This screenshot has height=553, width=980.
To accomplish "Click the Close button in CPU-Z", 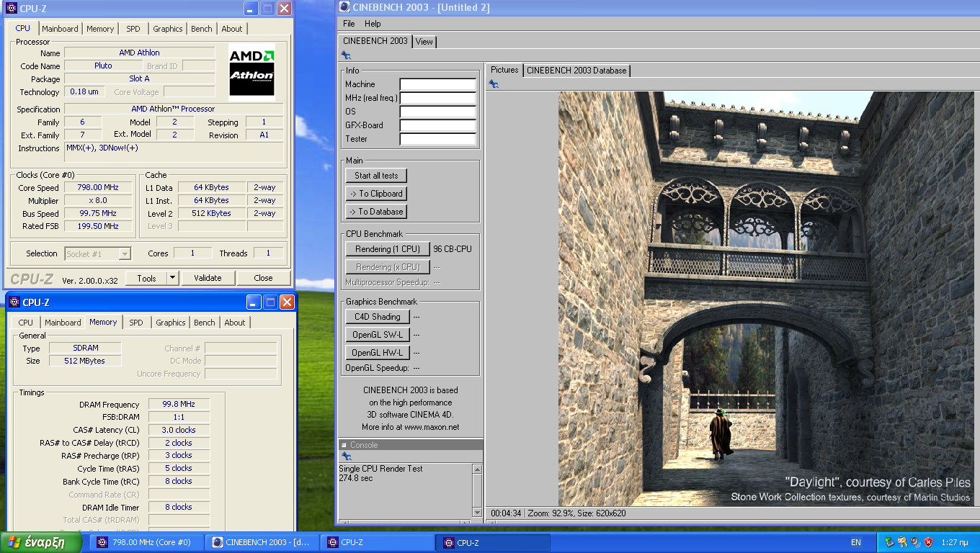I will pos(264,278).
